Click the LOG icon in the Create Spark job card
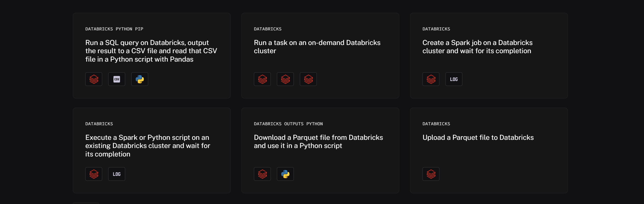 454,79
